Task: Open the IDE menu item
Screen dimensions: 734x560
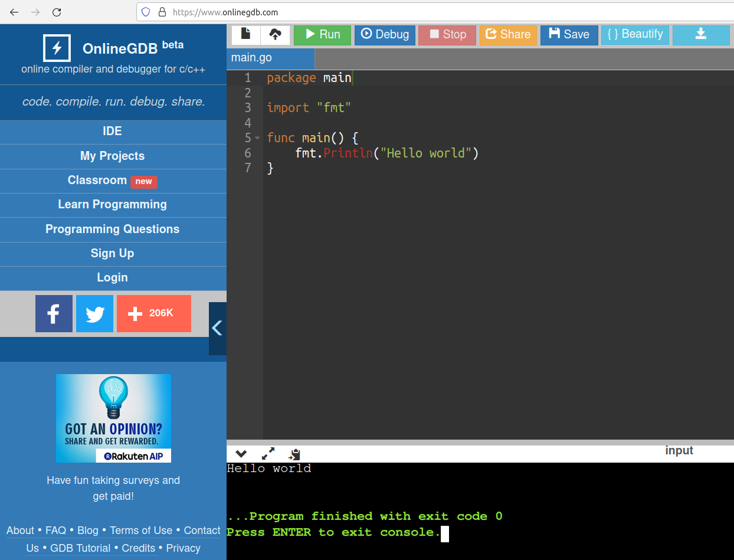Action: (113, 132)
